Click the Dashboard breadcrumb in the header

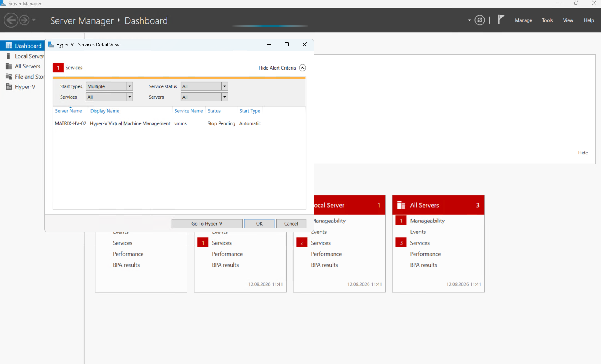click(x=146, y=21)
